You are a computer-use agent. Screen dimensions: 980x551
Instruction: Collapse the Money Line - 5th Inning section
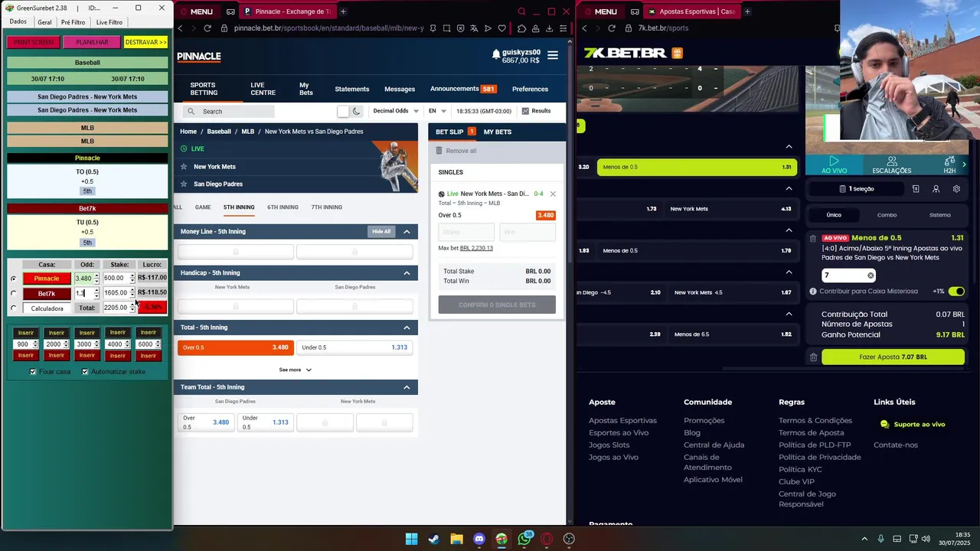click(x=407, y=231)
